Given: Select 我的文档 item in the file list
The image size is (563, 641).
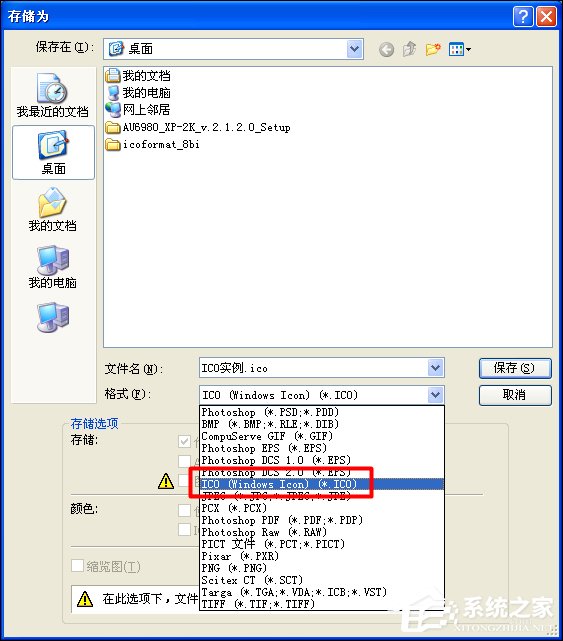Looking at the screenshot, I should pos(138,76).
